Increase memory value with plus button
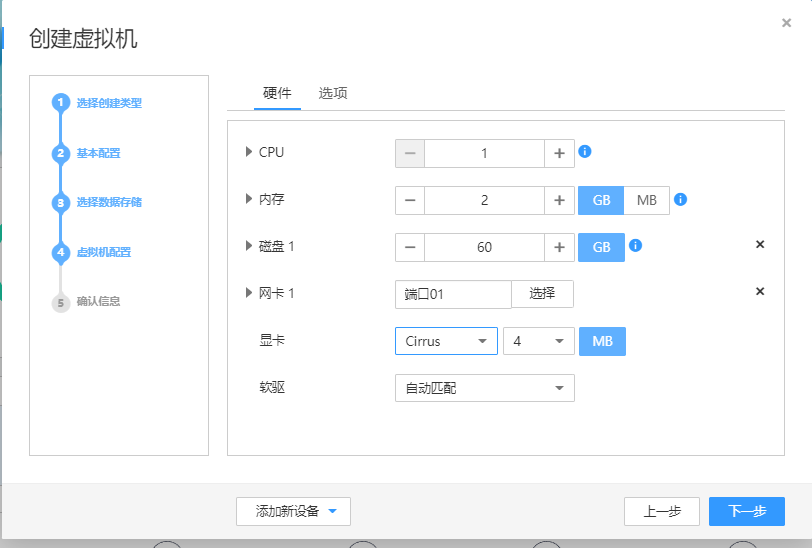The height and width of the screenshot is (548, 812). click(559, 200)
